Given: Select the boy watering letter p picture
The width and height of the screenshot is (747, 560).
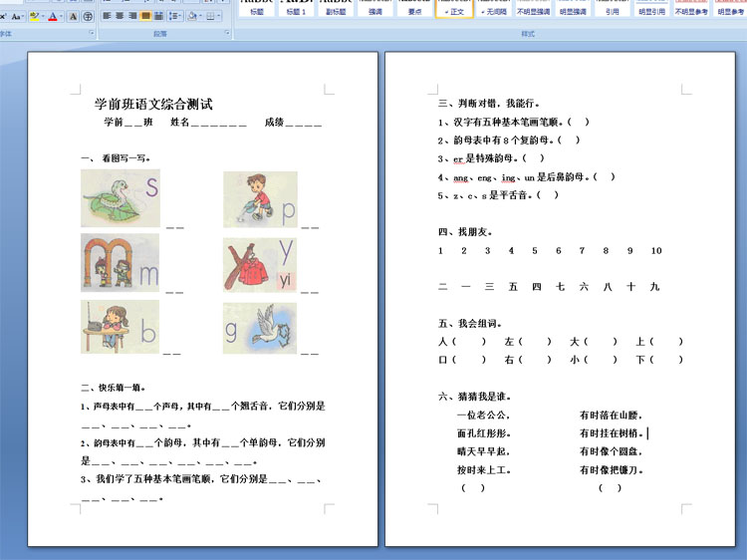Looking at the screenshot, I should [260, 199].
